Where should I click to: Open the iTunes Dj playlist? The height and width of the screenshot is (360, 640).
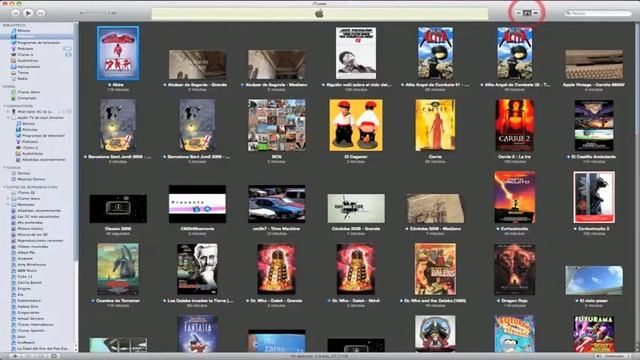point(26,193)
